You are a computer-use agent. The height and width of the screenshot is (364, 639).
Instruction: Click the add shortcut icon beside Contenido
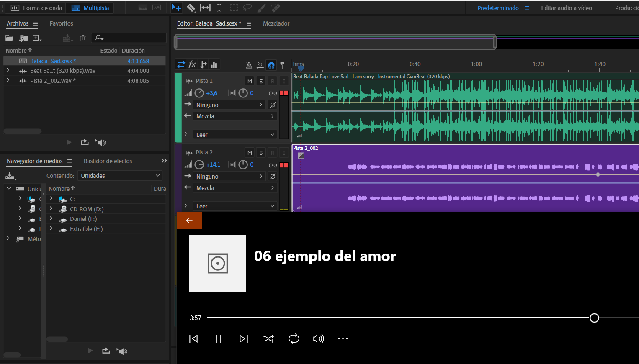pos(10,176)
